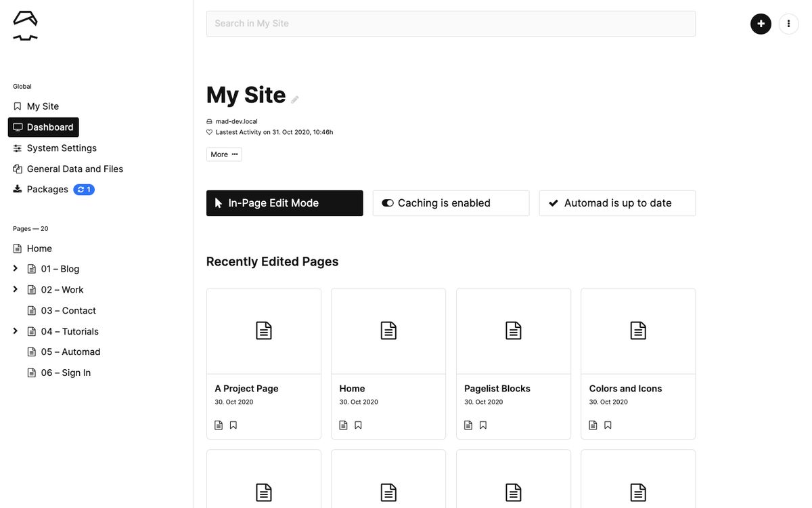Image resolution: width=812 pixels, height=508 pixels.
Task: Expand the 01 – Blog tree item
Action: (15, 268)
